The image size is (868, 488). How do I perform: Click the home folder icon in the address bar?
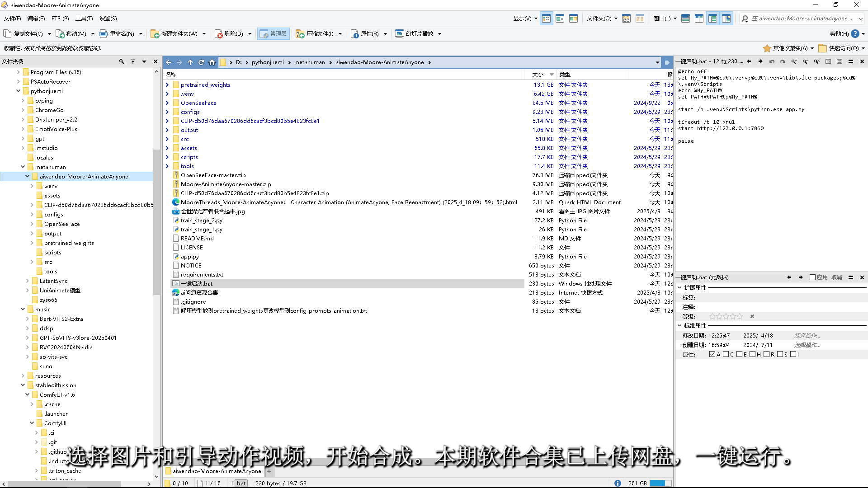pyautogui.click(x=212, y=62)
